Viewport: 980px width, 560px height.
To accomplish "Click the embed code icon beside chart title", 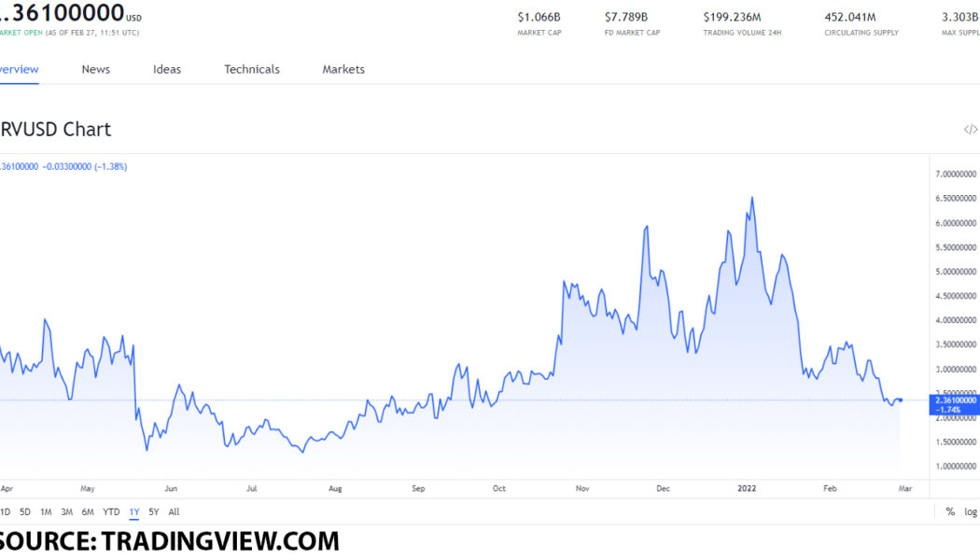I will click(970, 130).
